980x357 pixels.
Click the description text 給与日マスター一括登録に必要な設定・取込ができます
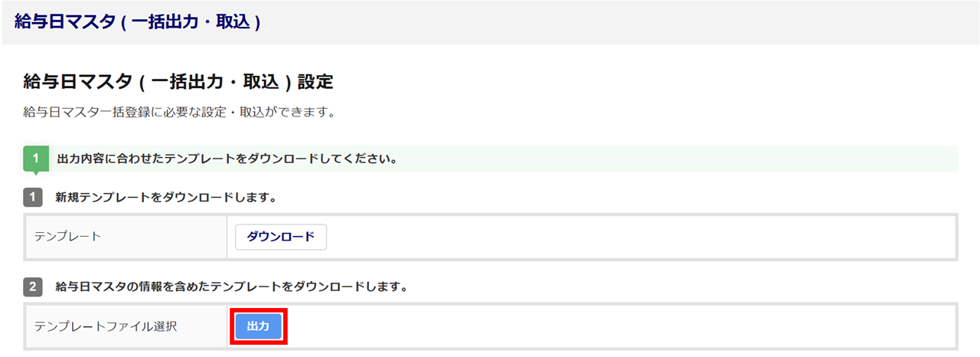(180, 113)
